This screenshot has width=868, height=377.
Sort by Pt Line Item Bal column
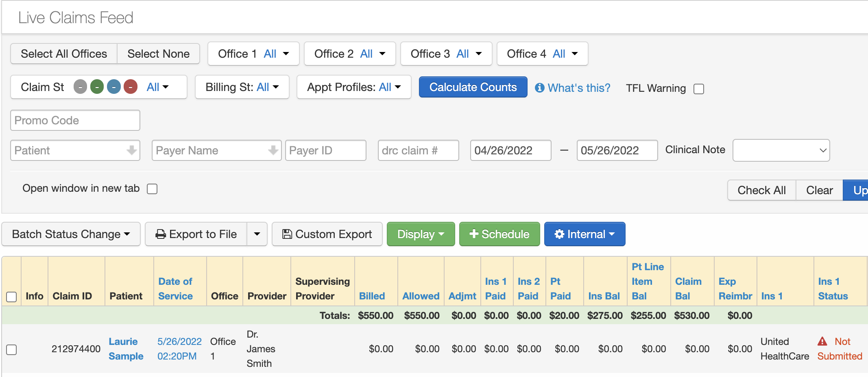[x=648, y=282]
